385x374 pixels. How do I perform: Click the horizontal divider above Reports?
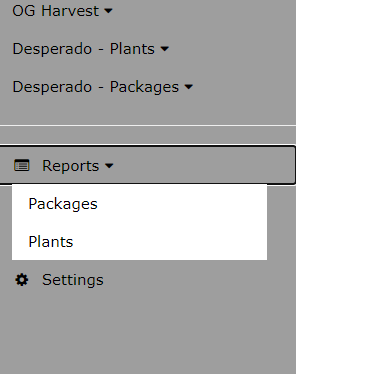(x=148, y=126)
